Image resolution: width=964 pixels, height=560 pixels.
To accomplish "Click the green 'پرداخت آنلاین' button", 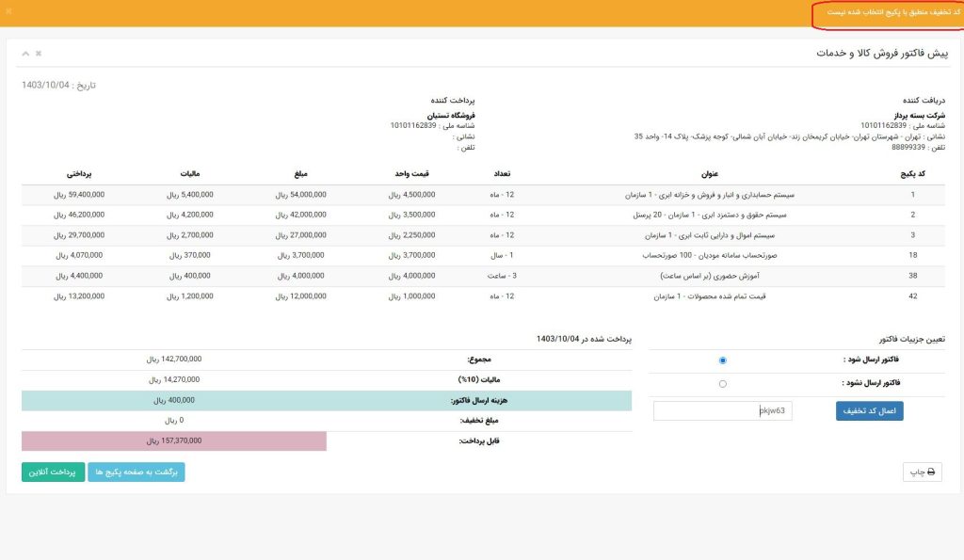I will pos(53,472).
